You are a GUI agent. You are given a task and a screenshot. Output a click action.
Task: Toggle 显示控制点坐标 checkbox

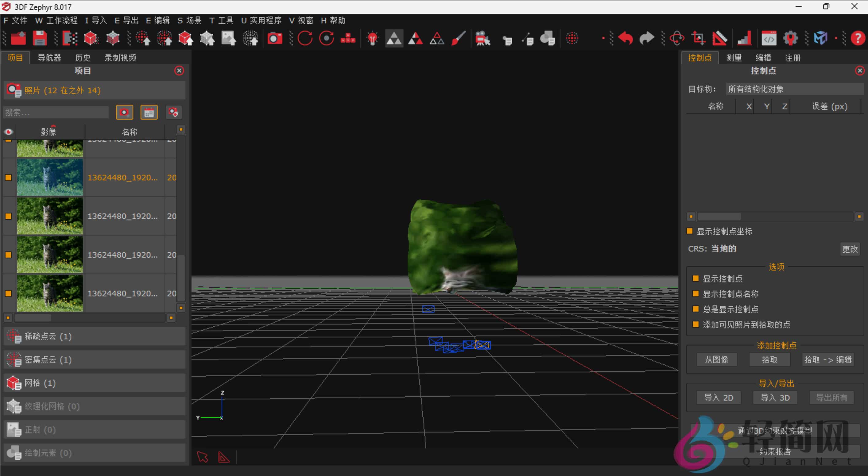690,231
